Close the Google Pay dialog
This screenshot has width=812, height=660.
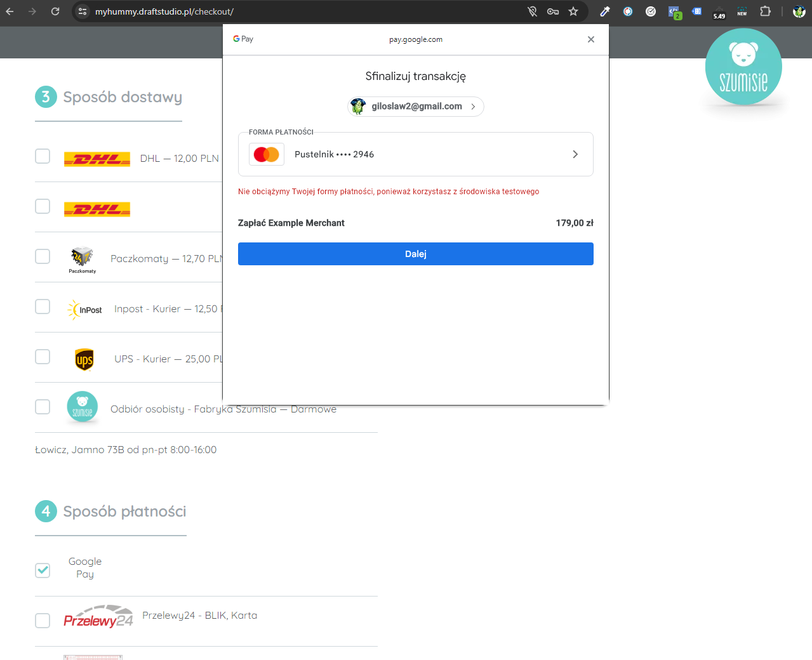591,39
